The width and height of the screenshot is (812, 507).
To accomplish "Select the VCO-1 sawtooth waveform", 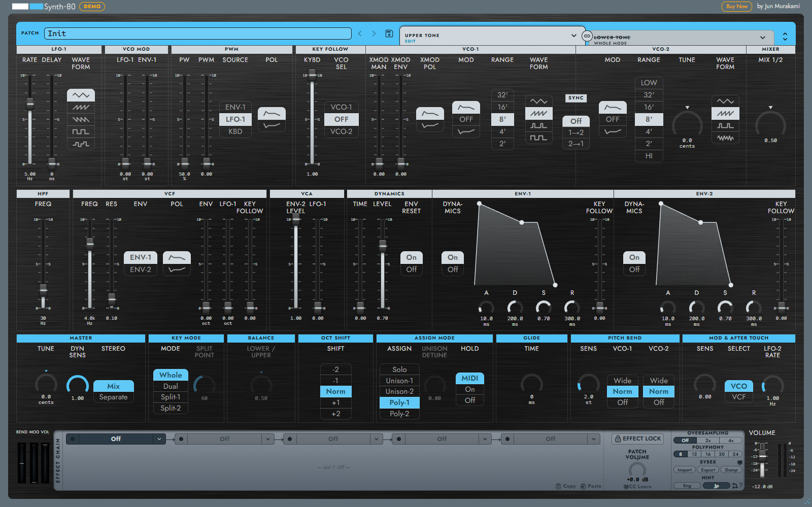I will 538,114.
